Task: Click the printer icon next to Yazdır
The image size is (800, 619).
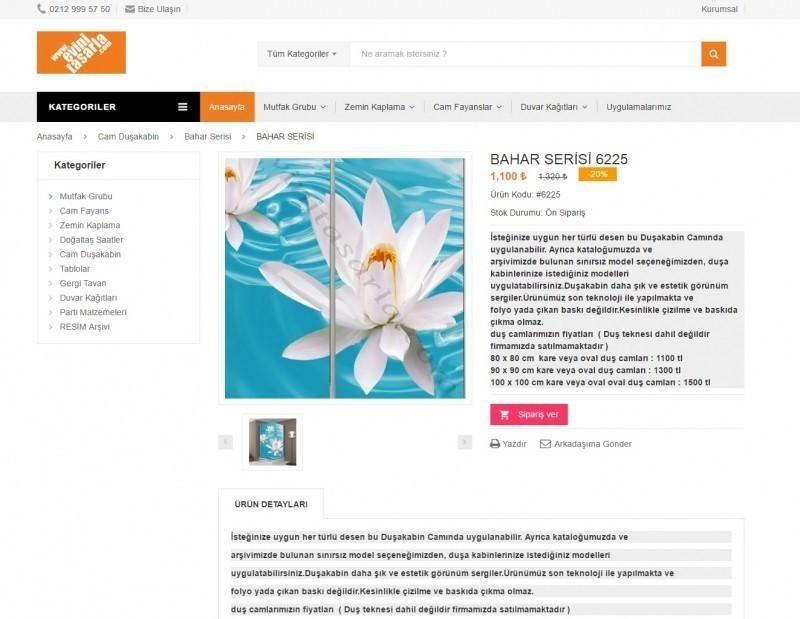Action: pyautogui.click(x=494, y=444)
